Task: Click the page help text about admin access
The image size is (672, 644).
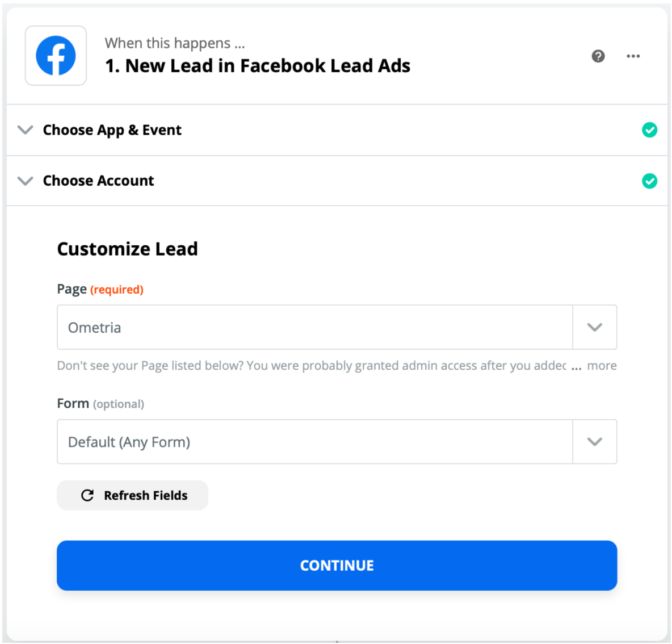Action: pyautogui.click(x=312, y=366)
